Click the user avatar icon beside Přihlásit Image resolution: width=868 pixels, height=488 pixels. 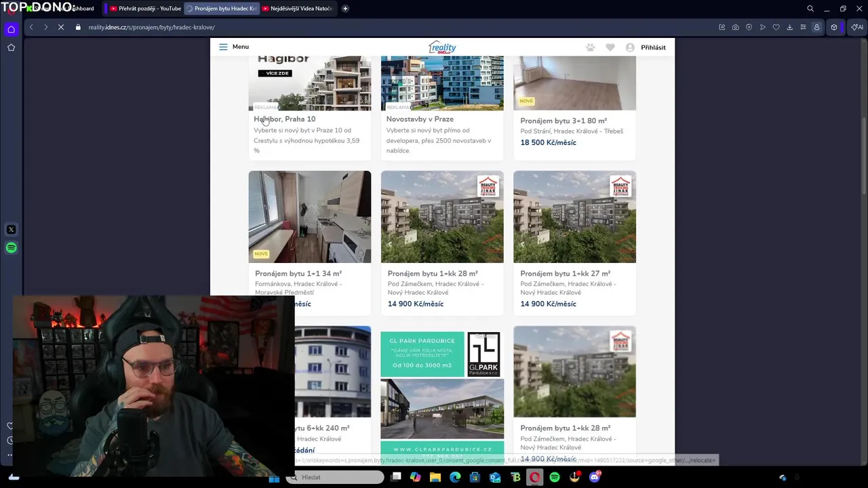pyautogui.click(x=630, y=47)
